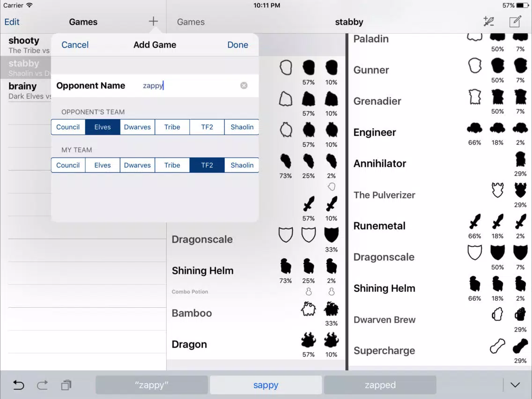Set opponent's team to Dwarves
The height and width of the screenshot is (399, 532).
(137, 127)
